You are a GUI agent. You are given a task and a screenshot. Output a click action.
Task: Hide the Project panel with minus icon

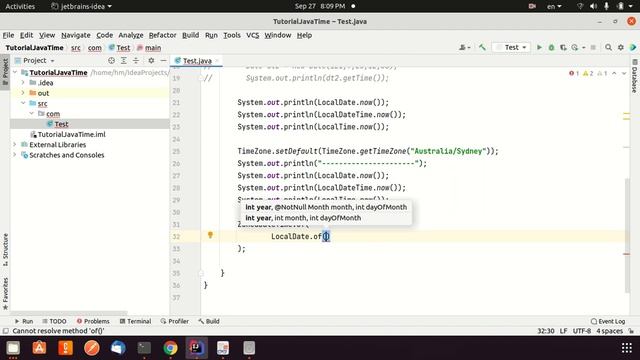[163, 60]
